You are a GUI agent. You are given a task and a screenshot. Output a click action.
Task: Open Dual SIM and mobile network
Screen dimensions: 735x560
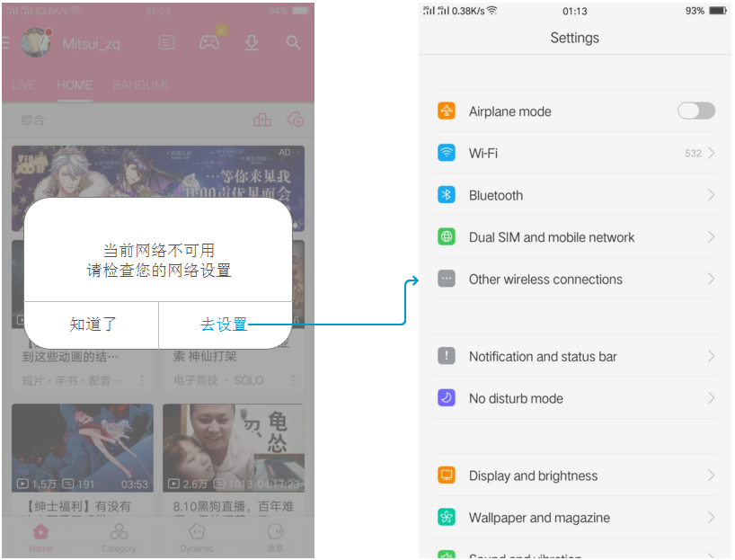551,237
